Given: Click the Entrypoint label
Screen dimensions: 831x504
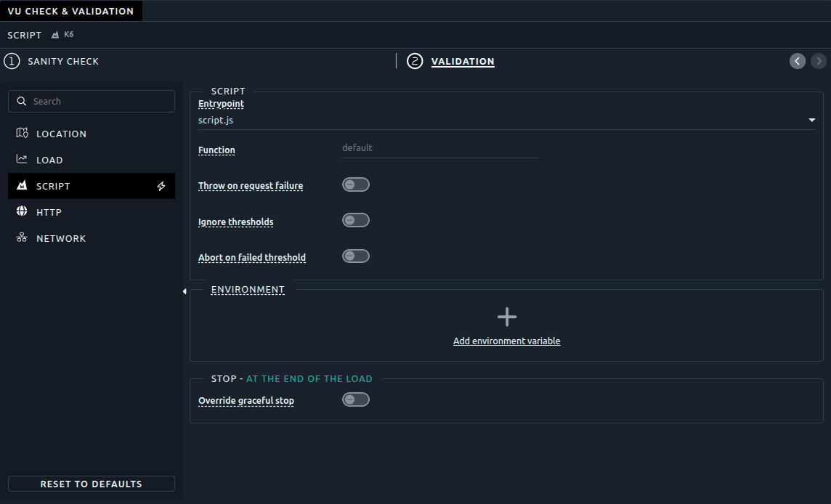Looking at the screenshot, I should pyautogui.click(x=221, y=104).
